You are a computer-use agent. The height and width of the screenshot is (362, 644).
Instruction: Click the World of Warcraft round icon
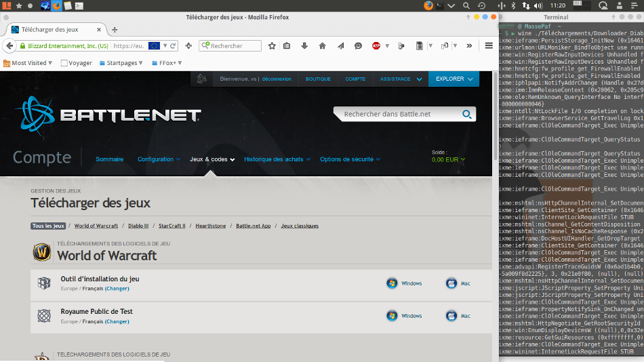42,252
